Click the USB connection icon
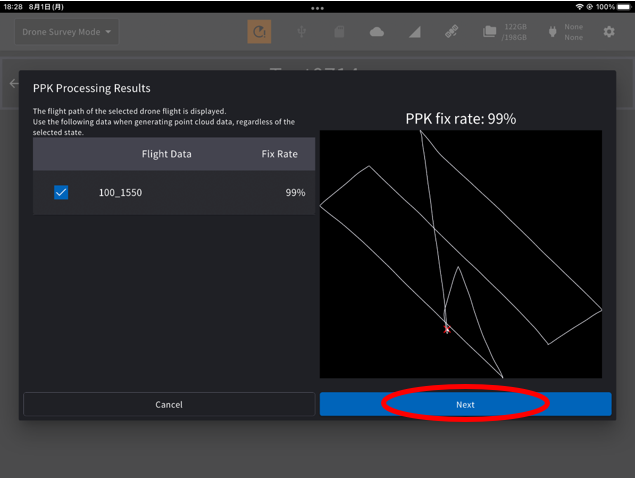 pyautogui.click(x=301, y=32)
